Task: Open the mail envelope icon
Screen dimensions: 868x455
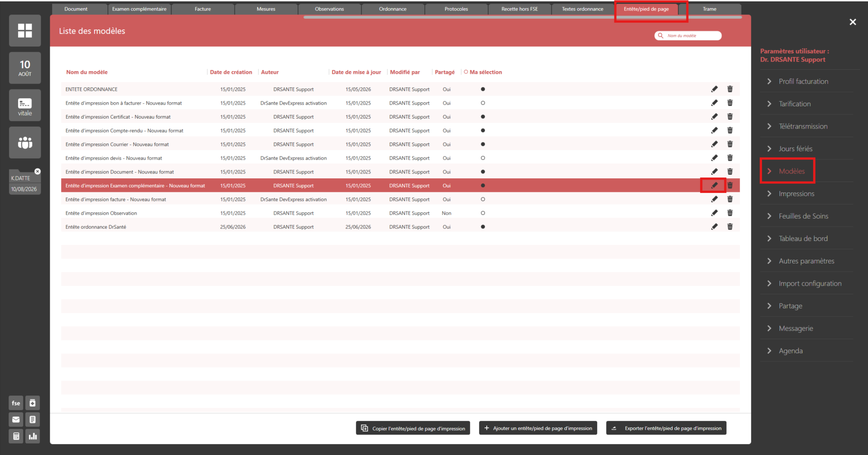Action: 16,420
